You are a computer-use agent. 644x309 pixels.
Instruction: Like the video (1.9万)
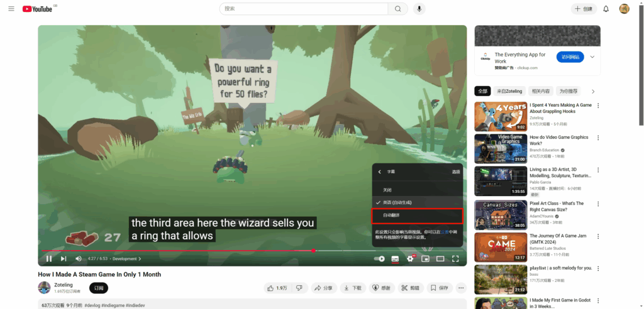click(x=277, y=288)
